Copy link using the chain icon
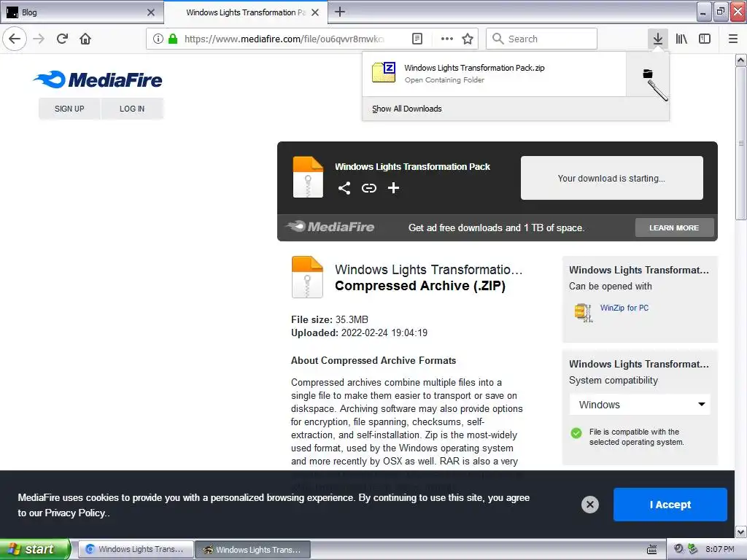Viewport: 747px width, 560px height. point(368,188)
